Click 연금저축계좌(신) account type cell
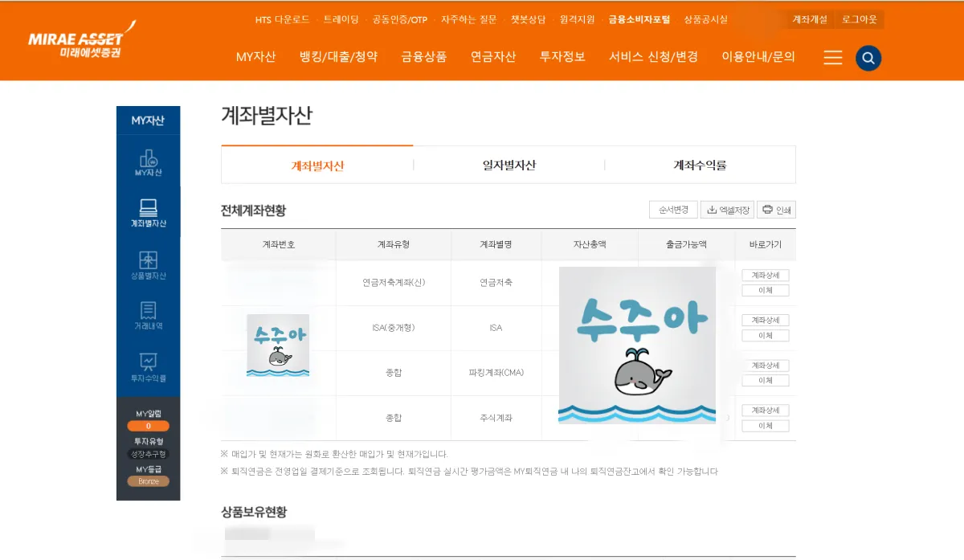This screenshot has height=560, width=964. 394,283
